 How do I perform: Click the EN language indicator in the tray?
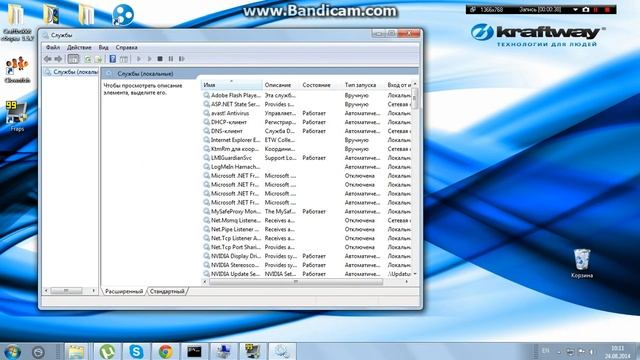(545, 351)
